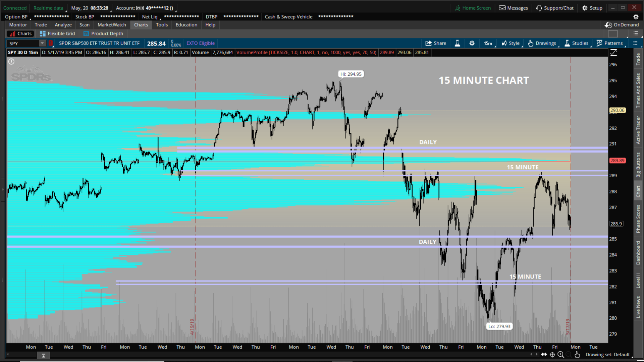Expand the SPY symbol dropdown arrow

click(x=42, y=43)
